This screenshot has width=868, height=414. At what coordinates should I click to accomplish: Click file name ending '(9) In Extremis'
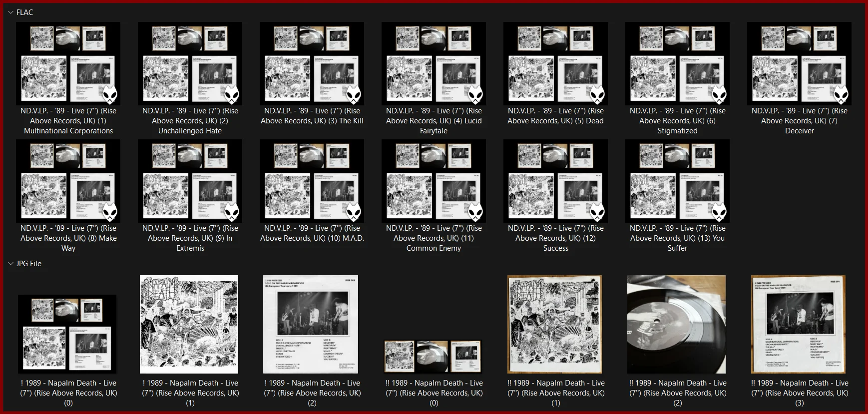tap(190, 238)
